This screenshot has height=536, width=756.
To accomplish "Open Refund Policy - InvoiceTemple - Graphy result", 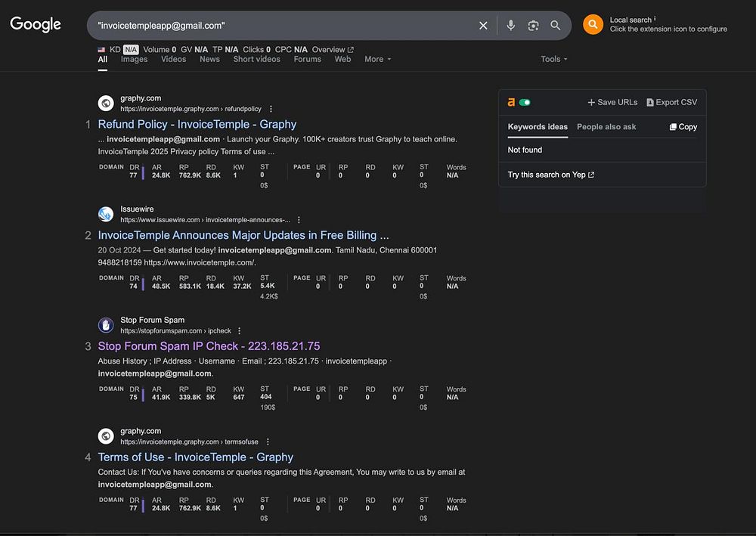I will [197, 124].
